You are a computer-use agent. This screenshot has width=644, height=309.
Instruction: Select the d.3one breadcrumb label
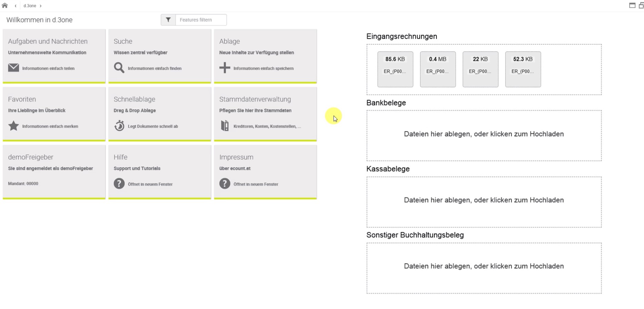pos(30,6)
